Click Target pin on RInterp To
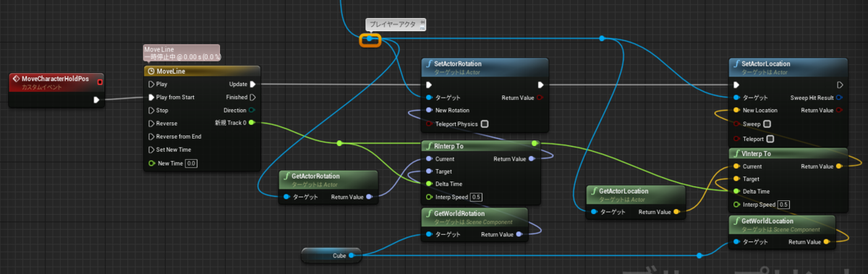 (429, 171)
